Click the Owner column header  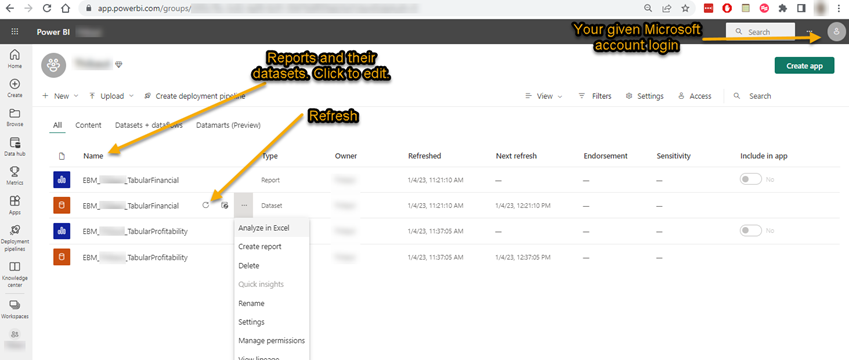345,156
